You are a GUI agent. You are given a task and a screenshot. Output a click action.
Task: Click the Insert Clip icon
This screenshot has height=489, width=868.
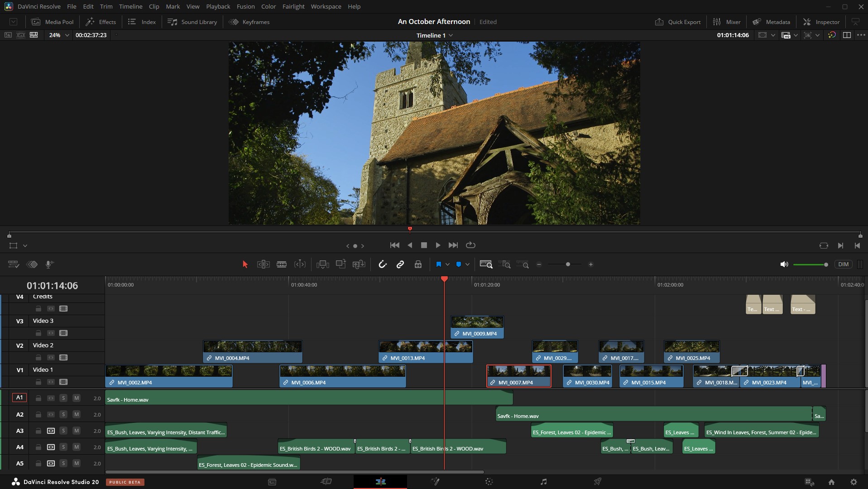point(322,264)
